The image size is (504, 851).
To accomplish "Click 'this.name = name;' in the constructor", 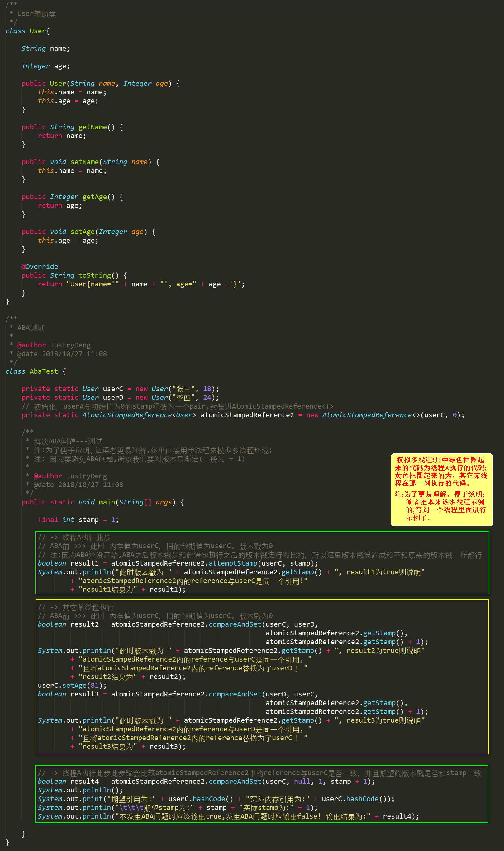I will 72,92.
